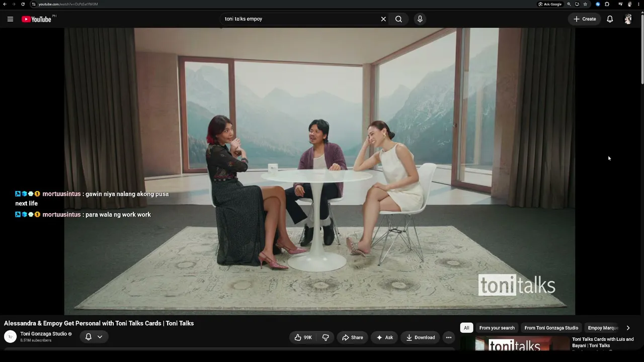This screenshot has width=644, height=362.
Task: Open Ask Google lens button
Action: [x=550, y=4]
